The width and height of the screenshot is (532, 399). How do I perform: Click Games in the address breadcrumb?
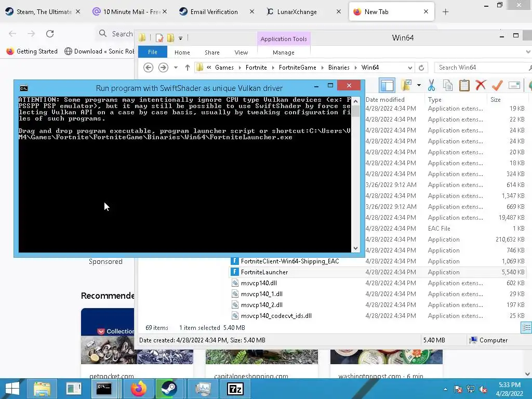click(x=224, y=68)
